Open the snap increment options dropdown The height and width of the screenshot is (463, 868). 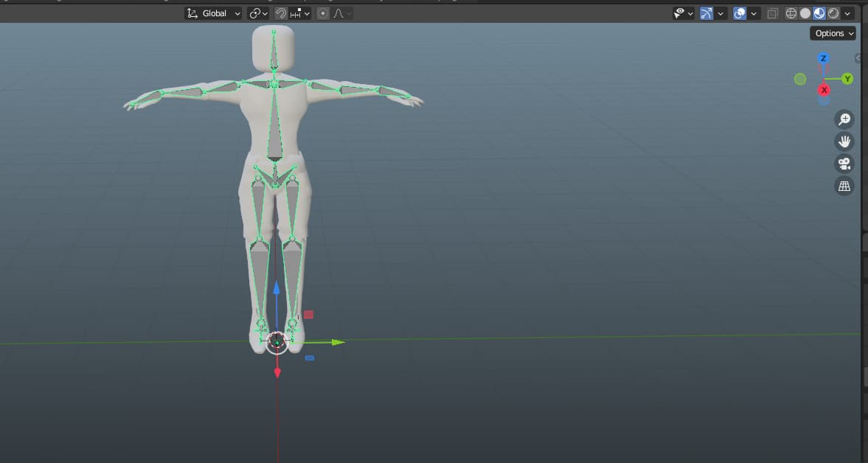[x=300, y=13]
